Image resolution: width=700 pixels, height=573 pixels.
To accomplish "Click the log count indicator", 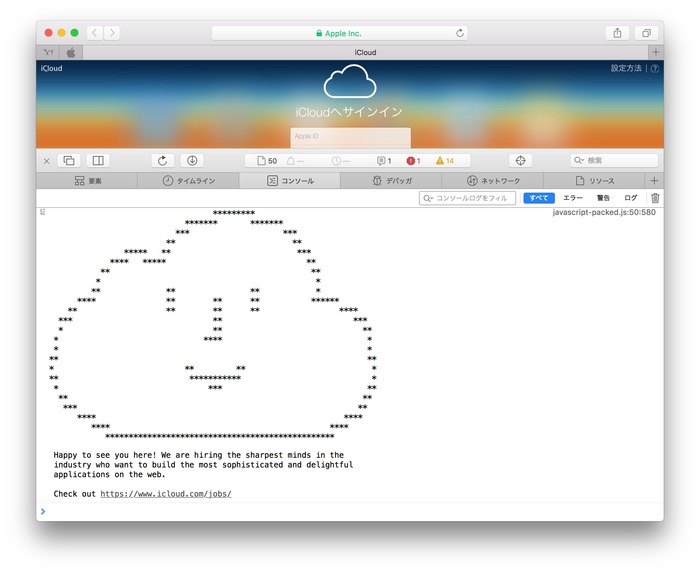I will pos(384,161).
